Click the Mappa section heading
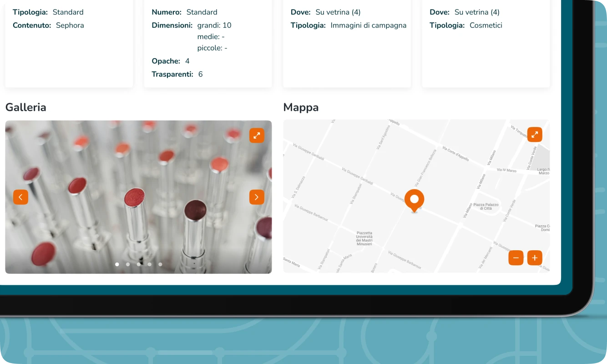The height and width of the screenshot is (364, 607). pos(301,107)
